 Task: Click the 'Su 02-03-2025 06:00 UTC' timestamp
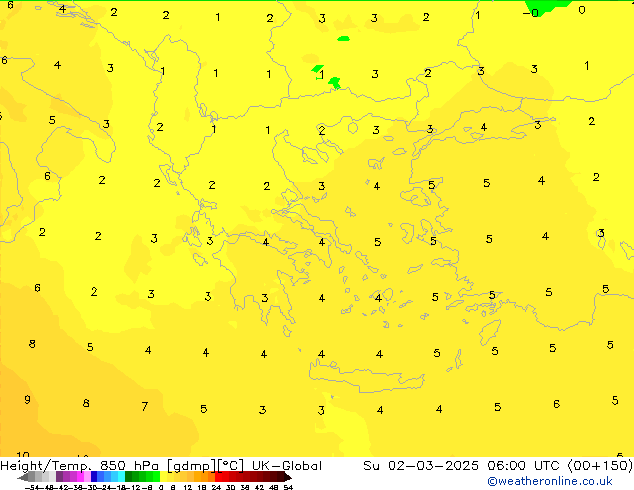click(463, 466)
